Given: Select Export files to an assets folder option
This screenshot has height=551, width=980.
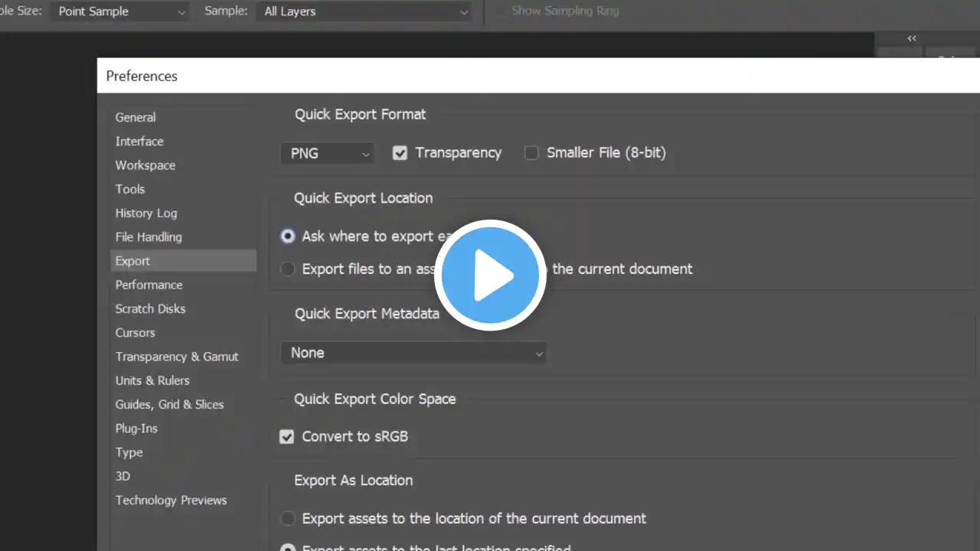Looking at the screenshot, I should pos(288,269).
